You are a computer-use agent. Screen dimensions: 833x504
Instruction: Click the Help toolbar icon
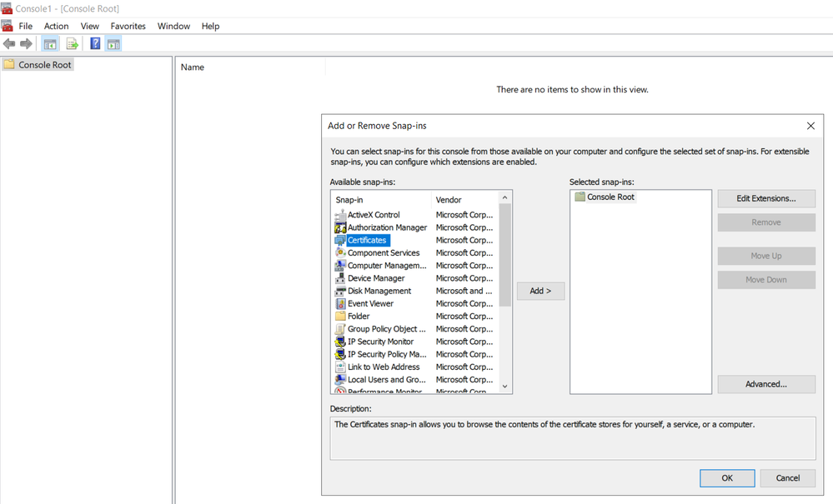tap(95, 44)
